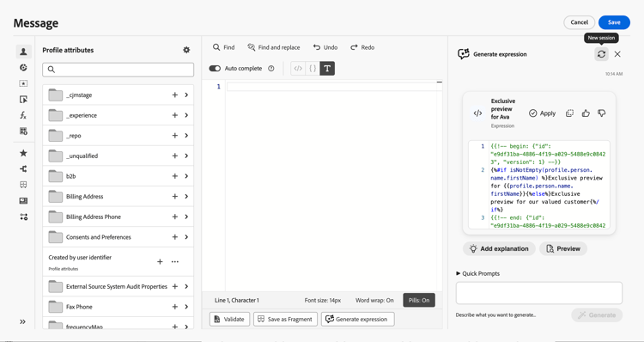
Task: Expand Quick Prompts disclosure triangle
Action: point(459,273)
